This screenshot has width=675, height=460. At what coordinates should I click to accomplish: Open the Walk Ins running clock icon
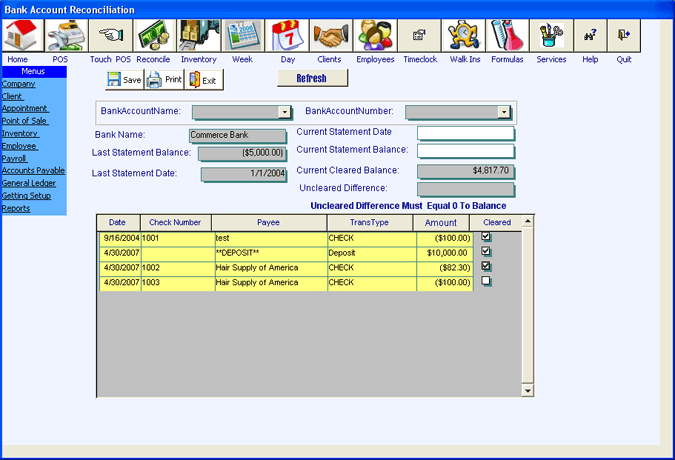coord(463,36)
